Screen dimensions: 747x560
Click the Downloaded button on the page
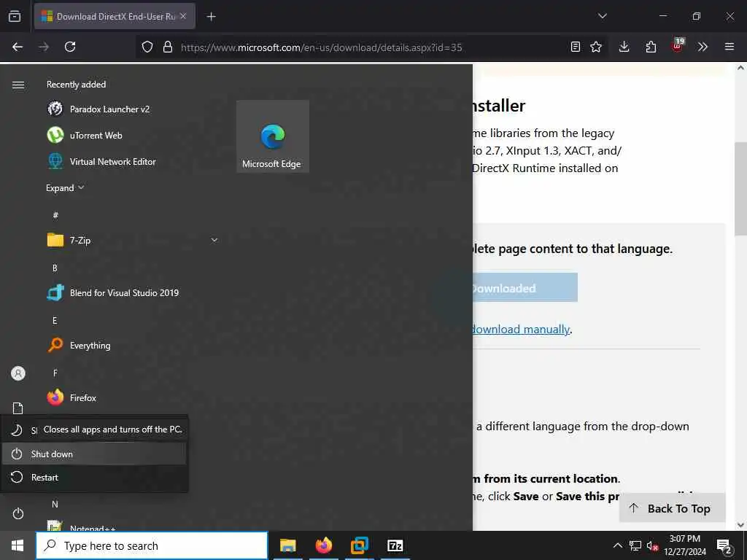pos(525,287)
